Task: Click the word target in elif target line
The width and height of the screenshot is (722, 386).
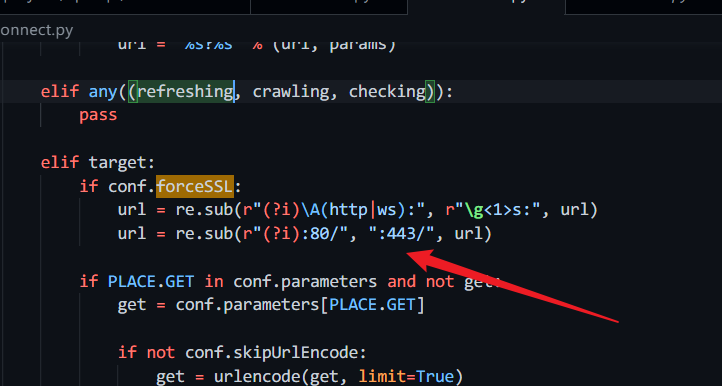Action: 117,163
